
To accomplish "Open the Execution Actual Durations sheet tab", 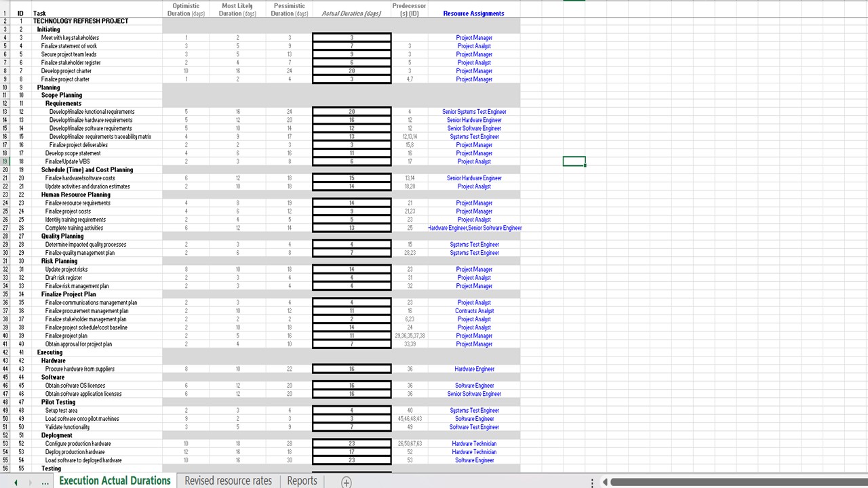I will [x=115, y=481].
